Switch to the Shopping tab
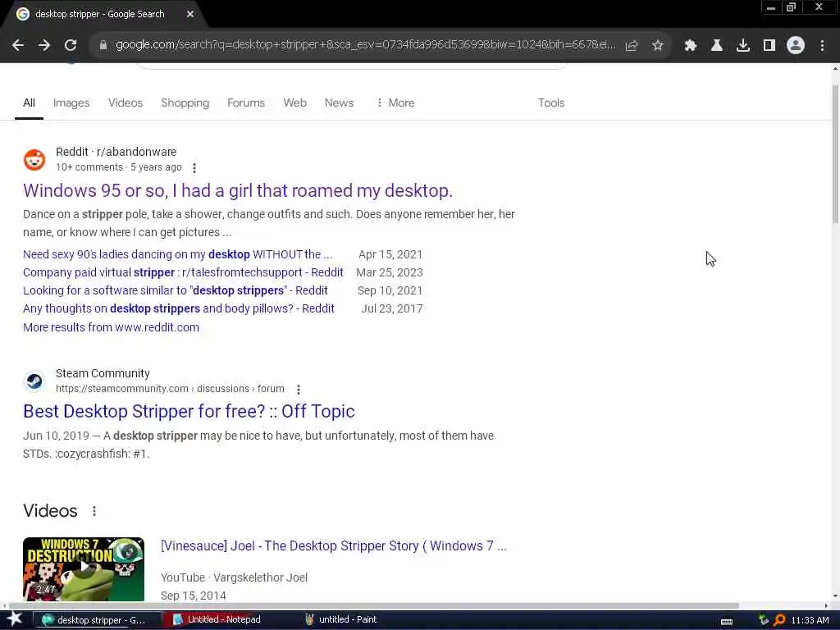Viewport: 840px width, 630px height. tap(185, 103)
